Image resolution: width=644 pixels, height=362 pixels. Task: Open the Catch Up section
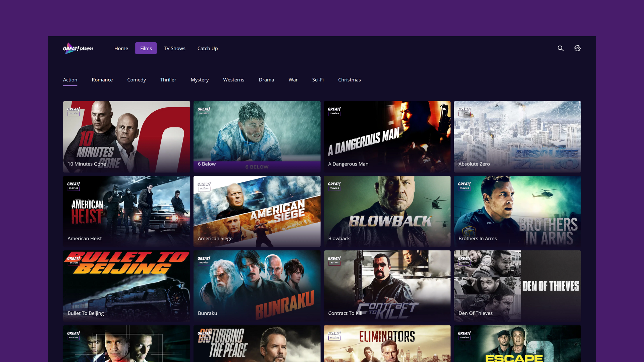(x=208, y=48)
